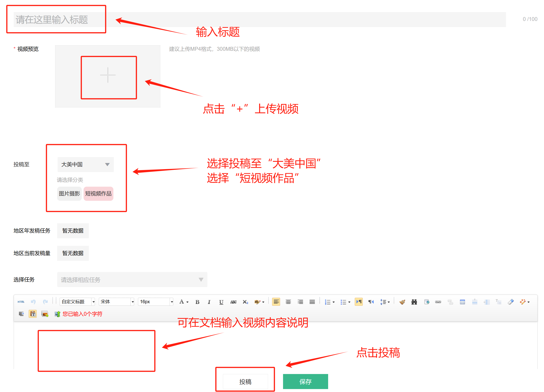
Task: Select the 短视频作品 category tag
Action: pyautogui.click(x=98, y=193)
